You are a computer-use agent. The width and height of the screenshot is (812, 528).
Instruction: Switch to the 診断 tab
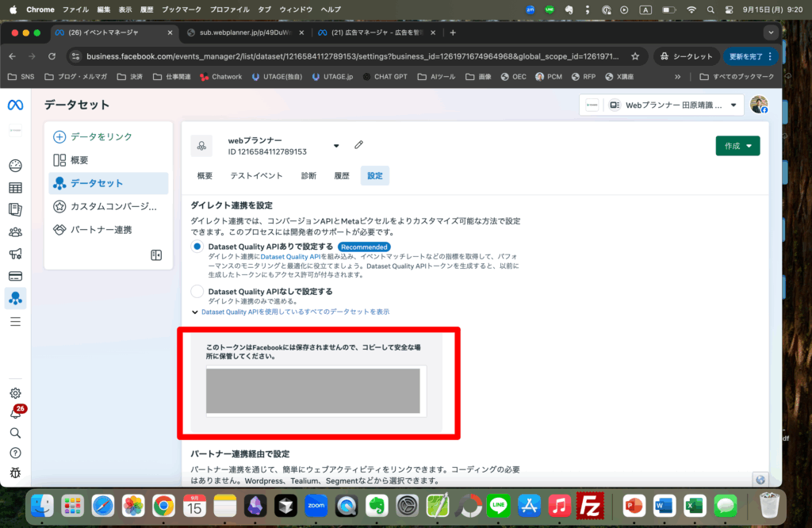coord(308,176)
